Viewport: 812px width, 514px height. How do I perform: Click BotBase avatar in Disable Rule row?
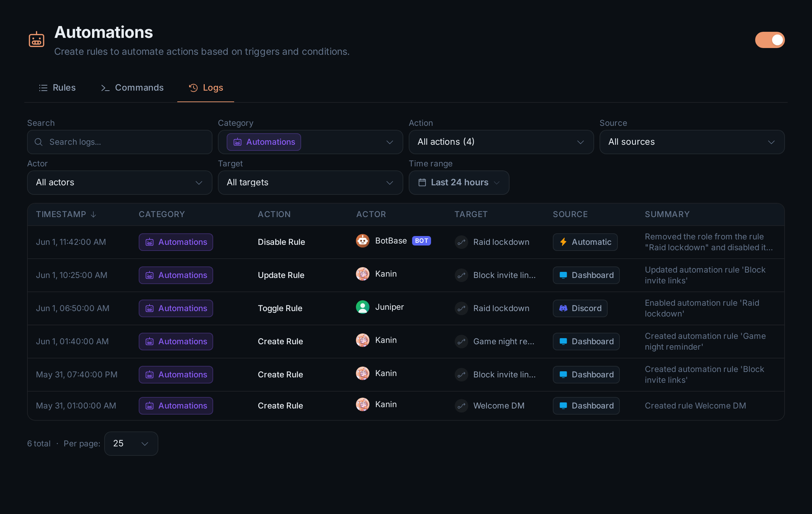pyautogui.click(x=363, y=241)
